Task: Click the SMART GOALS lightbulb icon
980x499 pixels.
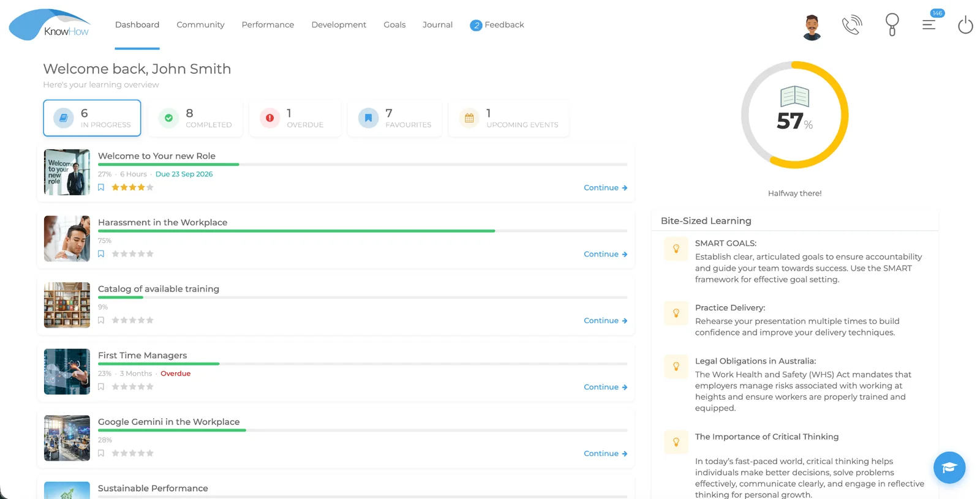Action: coord(676,249)
